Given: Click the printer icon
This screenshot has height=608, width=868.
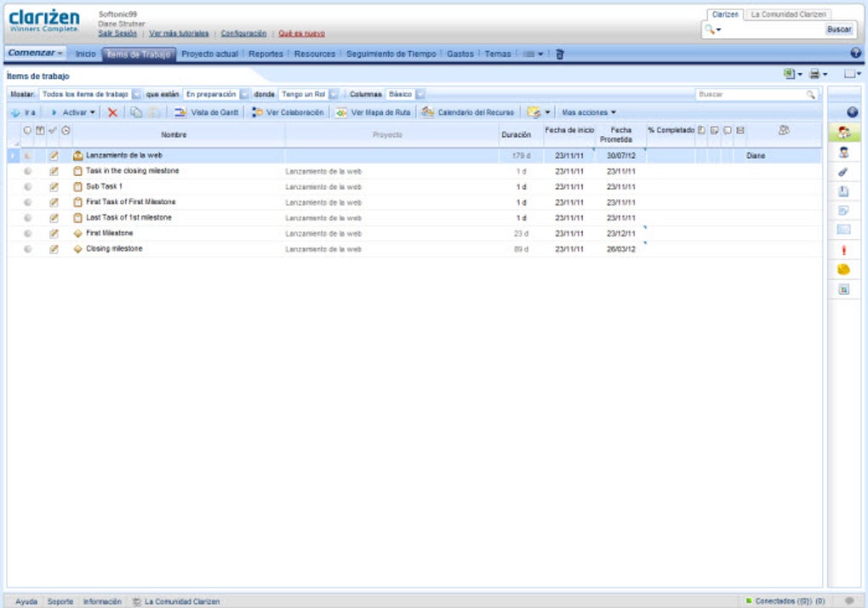Looking at the screenshot, I should point(814,74).
